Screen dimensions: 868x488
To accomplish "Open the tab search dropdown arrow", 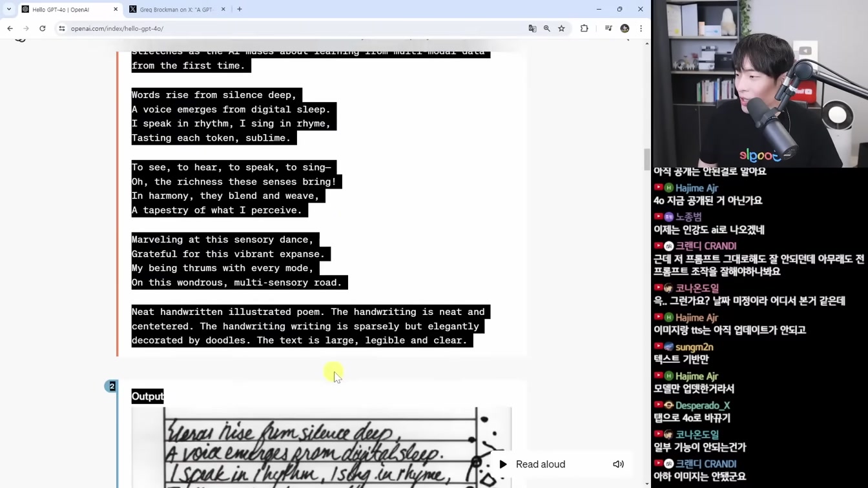I will pos(9,9).
